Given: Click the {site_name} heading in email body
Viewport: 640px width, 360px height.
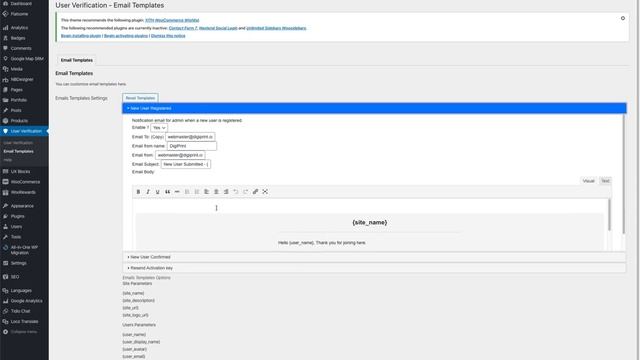Looking at the screenshot, I should [370, 222].
